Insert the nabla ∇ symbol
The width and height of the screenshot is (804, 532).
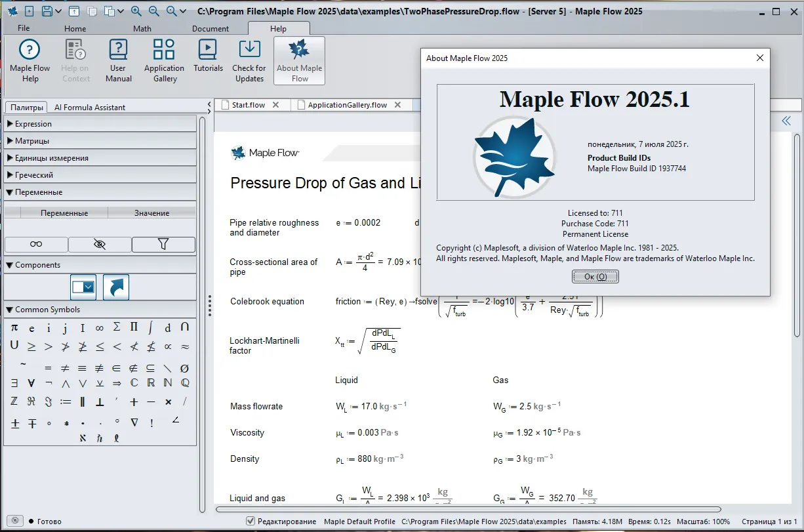pos(134,423)
